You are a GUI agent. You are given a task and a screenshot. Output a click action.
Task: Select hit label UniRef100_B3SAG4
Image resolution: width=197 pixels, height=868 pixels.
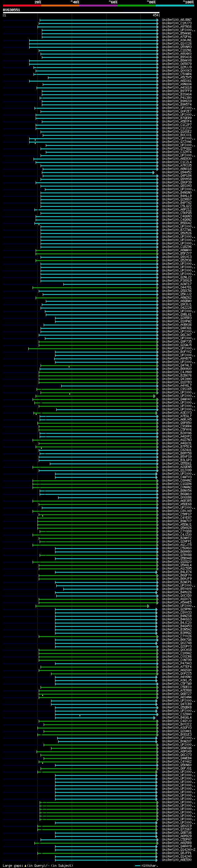point(177,94)
